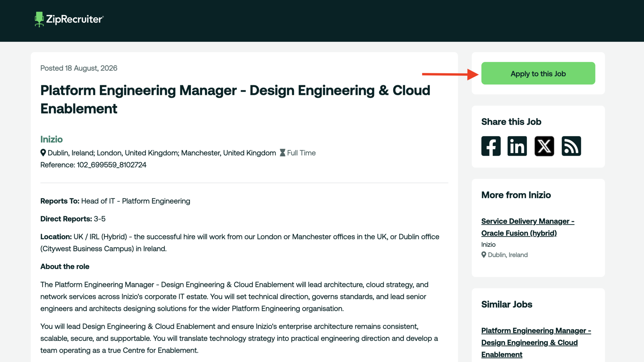
Task: Share this job on X
Action: (x=544, y=146)
